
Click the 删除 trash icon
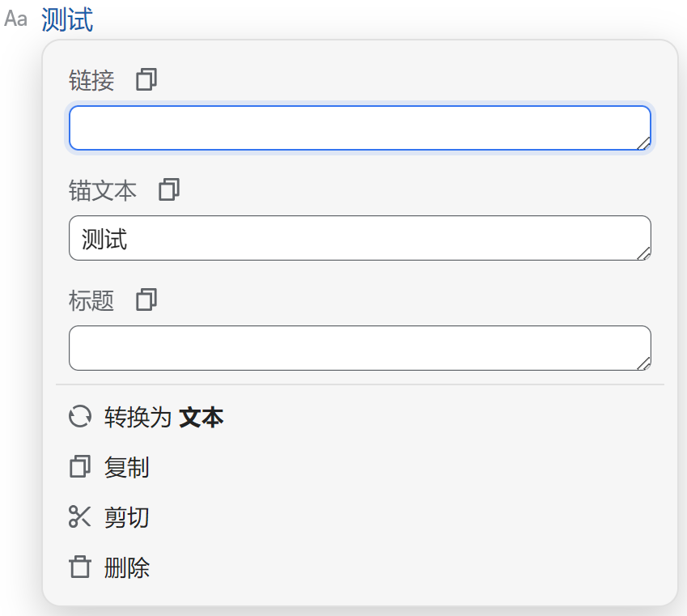pos(80,567)
